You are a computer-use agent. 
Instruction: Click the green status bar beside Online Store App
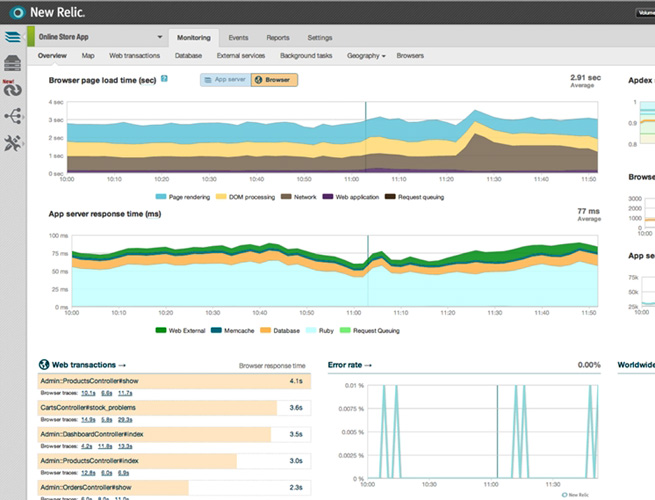tap(30, 36)
